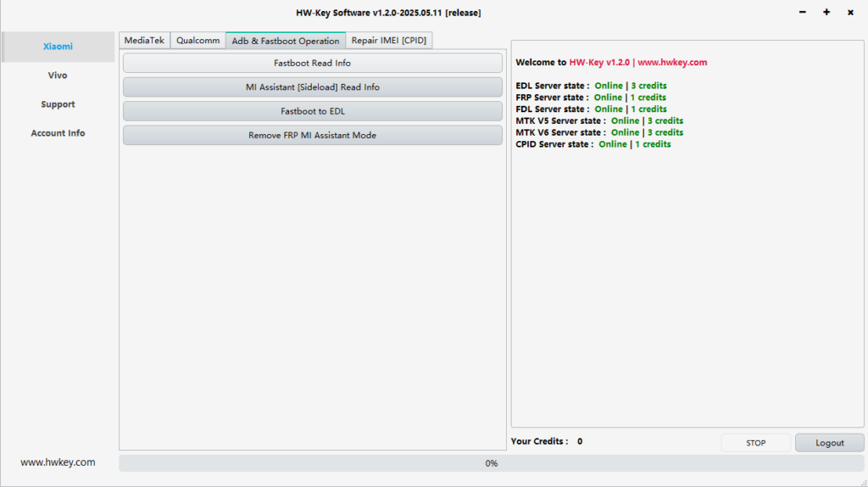Screen dimensions: 868x487
Task: Click www.hwkey.com at sidebar bottom
Action: (x=58, y=462)
